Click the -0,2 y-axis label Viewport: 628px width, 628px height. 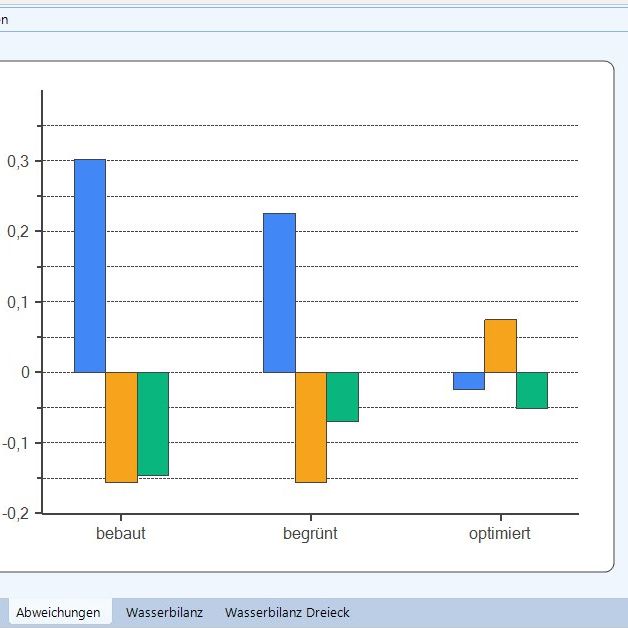coord(16,513)
